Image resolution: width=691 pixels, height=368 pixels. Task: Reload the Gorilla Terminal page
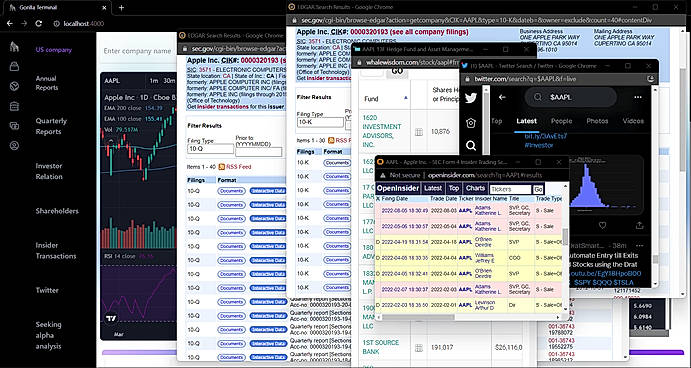point(39,23)
